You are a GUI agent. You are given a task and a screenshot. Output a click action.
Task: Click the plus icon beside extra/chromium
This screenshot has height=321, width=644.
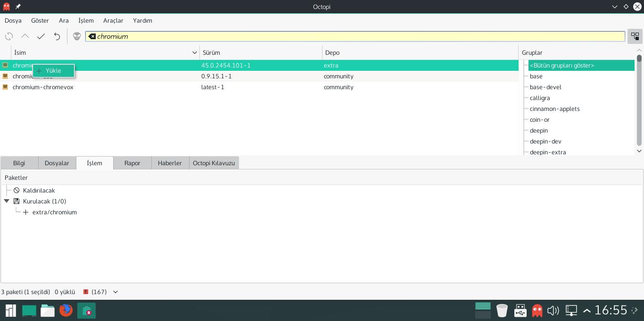(x=26, y=212)
